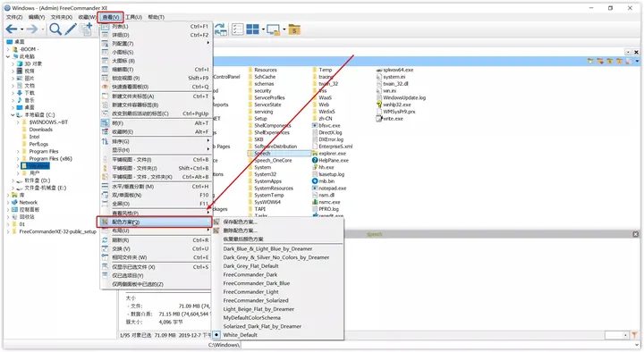Choose the FreeCommander_Dark color scheme
644x352 pixels.
pos(250,274)
